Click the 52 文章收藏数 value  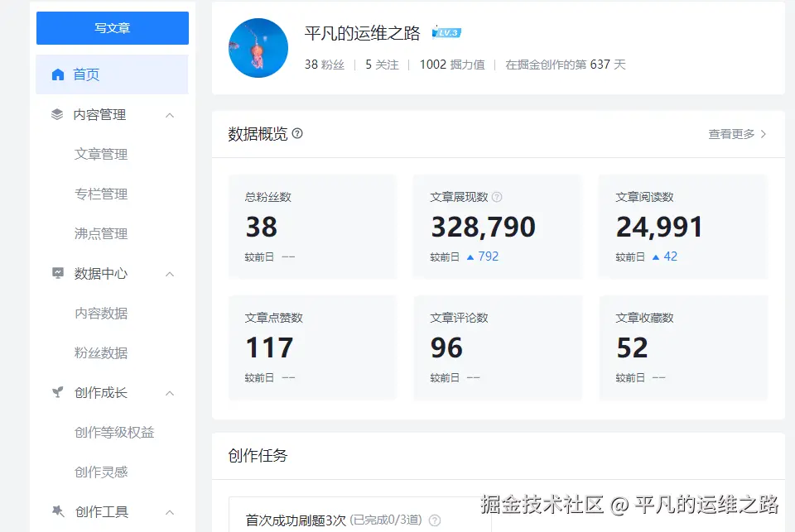tap(632, 347)
